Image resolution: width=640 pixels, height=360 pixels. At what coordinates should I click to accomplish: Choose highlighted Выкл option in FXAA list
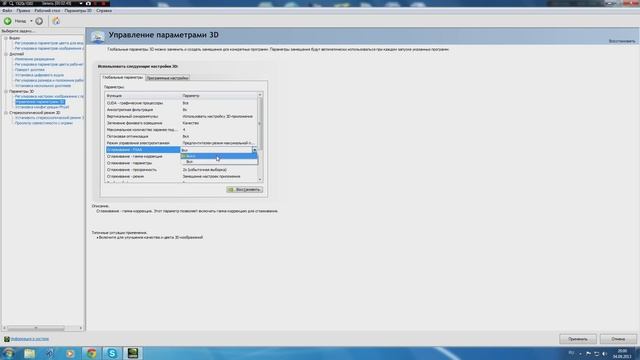(x=219, y=156)
